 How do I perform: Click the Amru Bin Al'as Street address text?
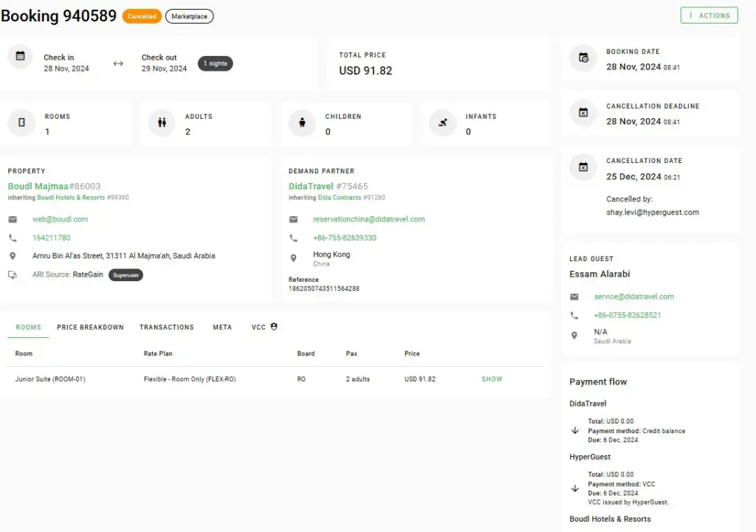[124, 256]
